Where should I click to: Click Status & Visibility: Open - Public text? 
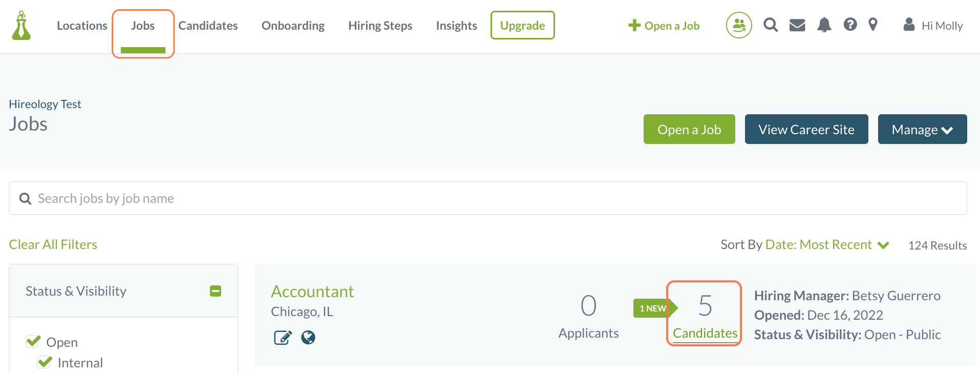click(847, 335)
